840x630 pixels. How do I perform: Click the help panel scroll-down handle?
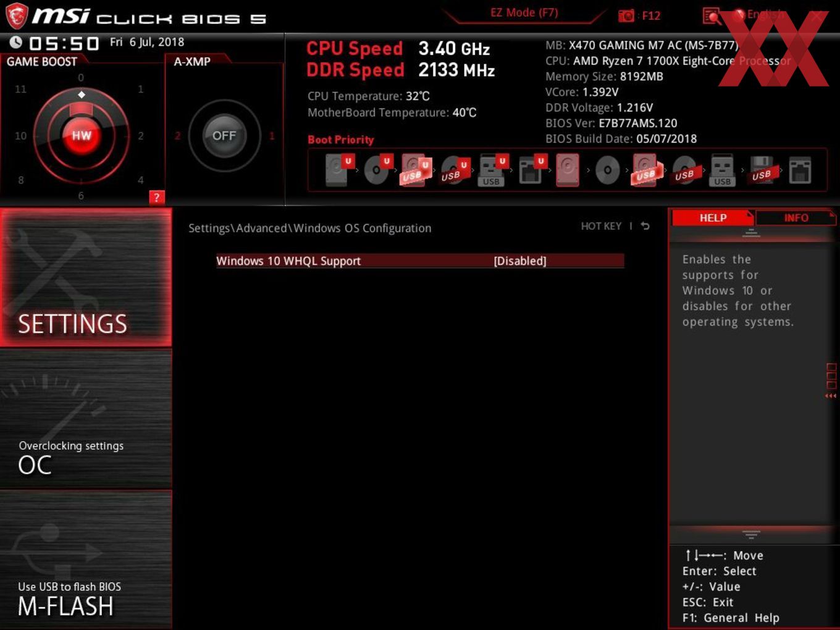[x=751, y=534]
